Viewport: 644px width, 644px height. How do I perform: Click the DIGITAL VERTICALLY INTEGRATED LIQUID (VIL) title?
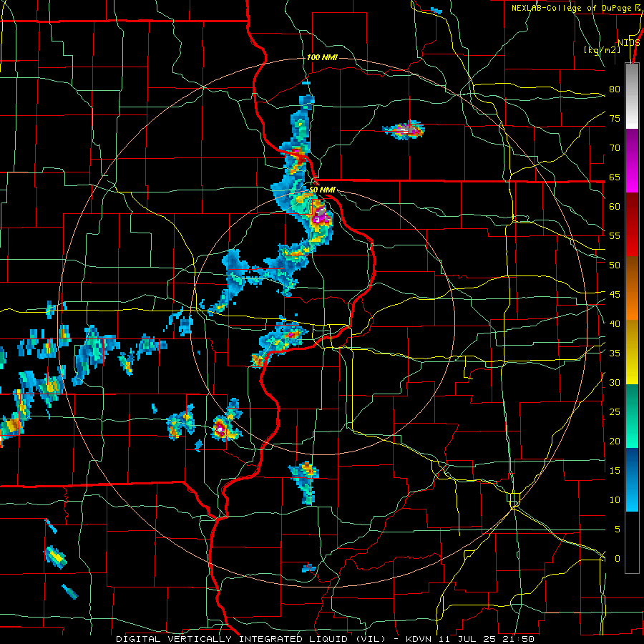(250, 639)
